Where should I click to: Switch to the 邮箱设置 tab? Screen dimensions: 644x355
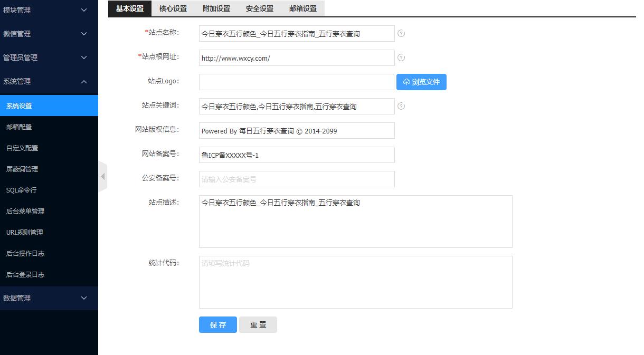303,8
